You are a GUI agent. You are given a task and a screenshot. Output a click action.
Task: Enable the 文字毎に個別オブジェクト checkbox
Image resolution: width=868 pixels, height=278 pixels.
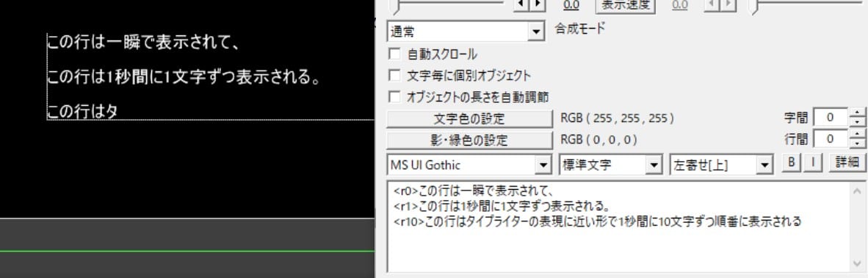pyautogui.click(x=394, y=75)
